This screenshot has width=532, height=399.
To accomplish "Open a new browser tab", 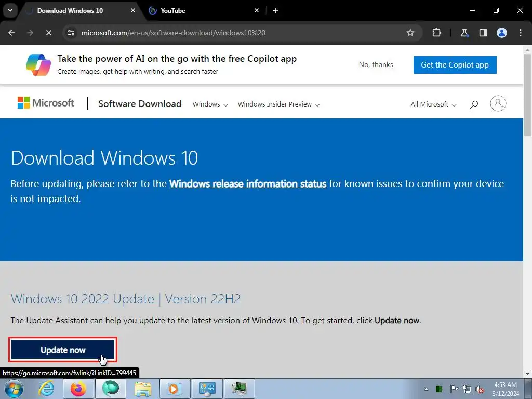I will [275, 10].
